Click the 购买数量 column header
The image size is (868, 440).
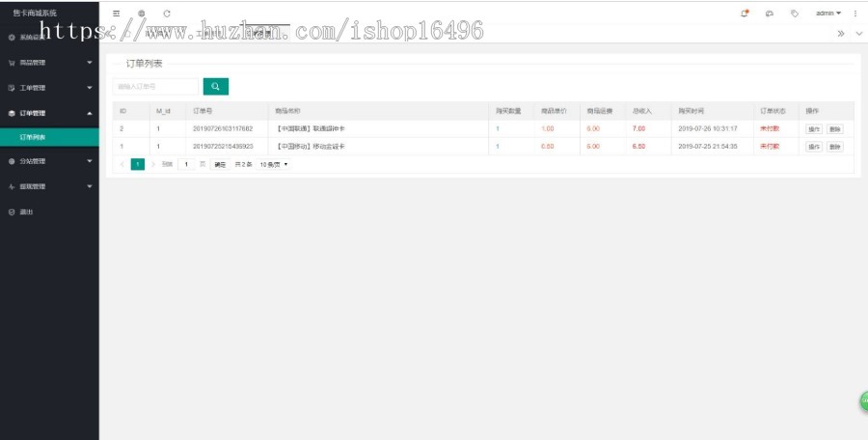tap(507, 111)
